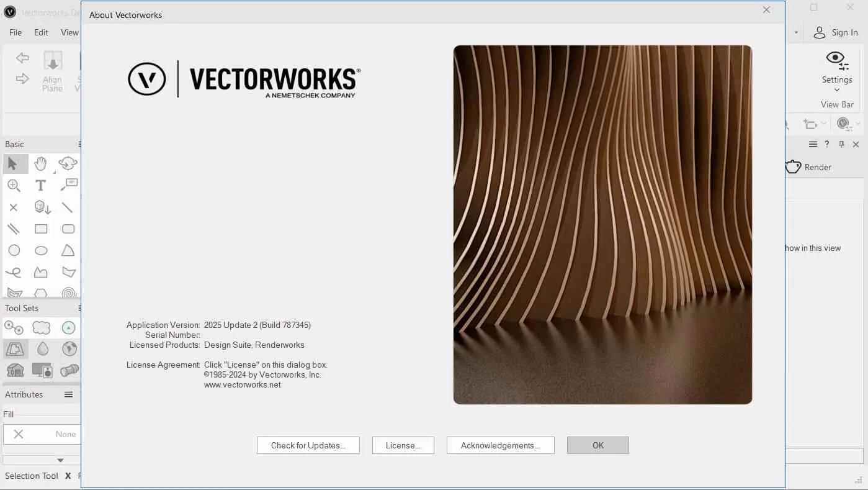This screenshot has width=868, height=490.
Task: Select the Symbol Insertion tool
Action: [42, 207]
